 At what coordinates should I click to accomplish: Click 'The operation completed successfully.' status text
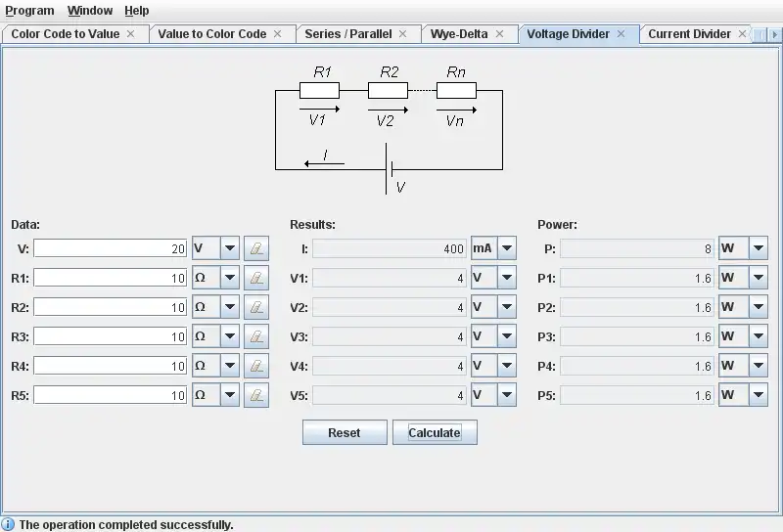126,525
